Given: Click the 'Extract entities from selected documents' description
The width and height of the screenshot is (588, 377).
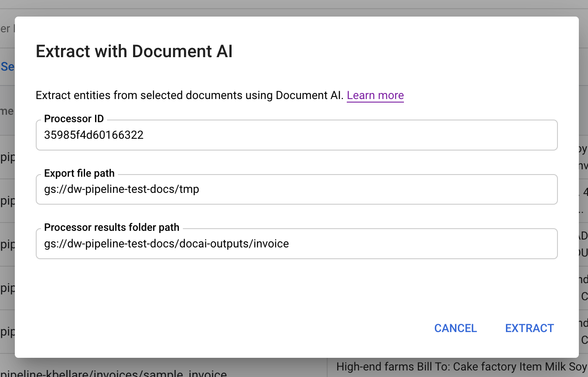Looking at the screenshot, I should [189, 95].
